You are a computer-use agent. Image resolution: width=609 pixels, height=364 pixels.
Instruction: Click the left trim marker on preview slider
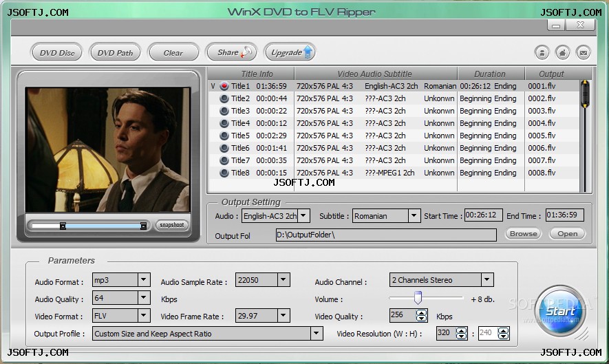[63, 226]
